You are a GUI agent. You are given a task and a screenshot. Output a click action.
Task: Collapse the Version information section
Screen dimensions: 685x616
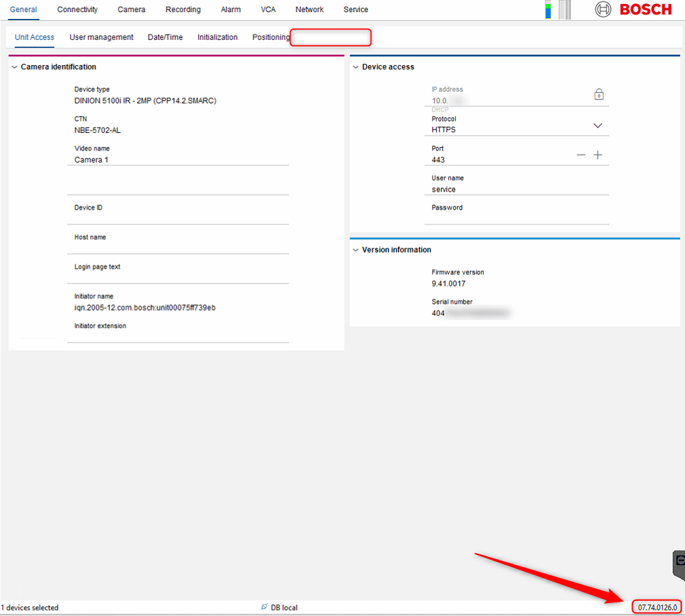tap(355, 250)
